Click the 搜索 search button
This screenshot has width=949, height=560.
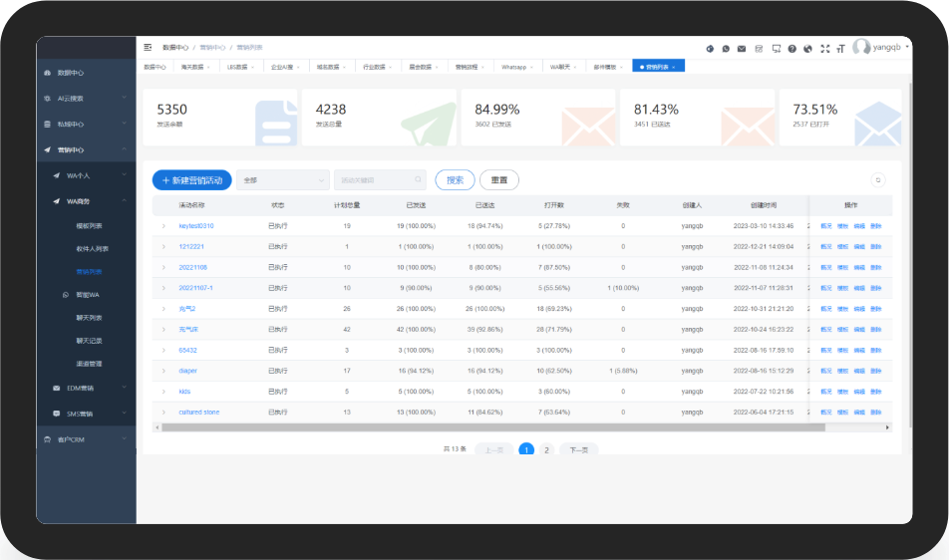click(x=456, y=180)
